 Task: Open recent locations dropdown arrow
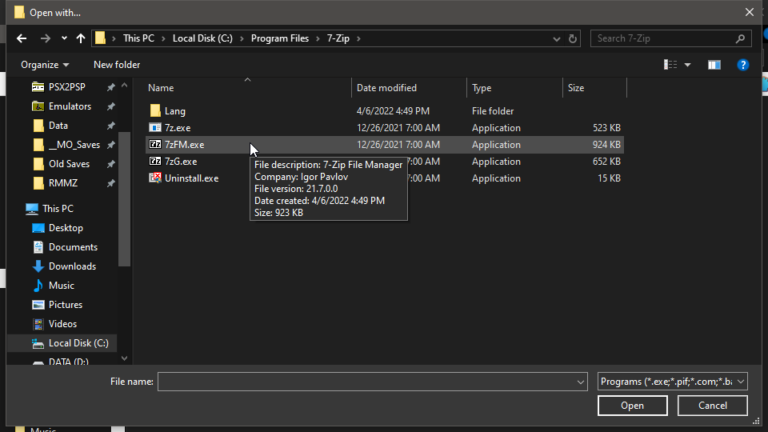coord(64,38)
